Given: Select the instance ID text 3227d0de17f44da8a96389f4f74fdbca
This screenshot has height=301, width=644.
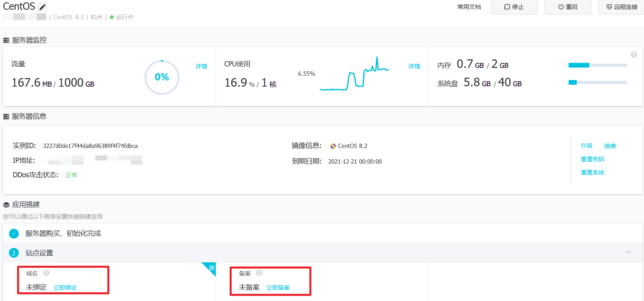Looking at the screenshot, I should pyautogui.click(x=90, y=146).
